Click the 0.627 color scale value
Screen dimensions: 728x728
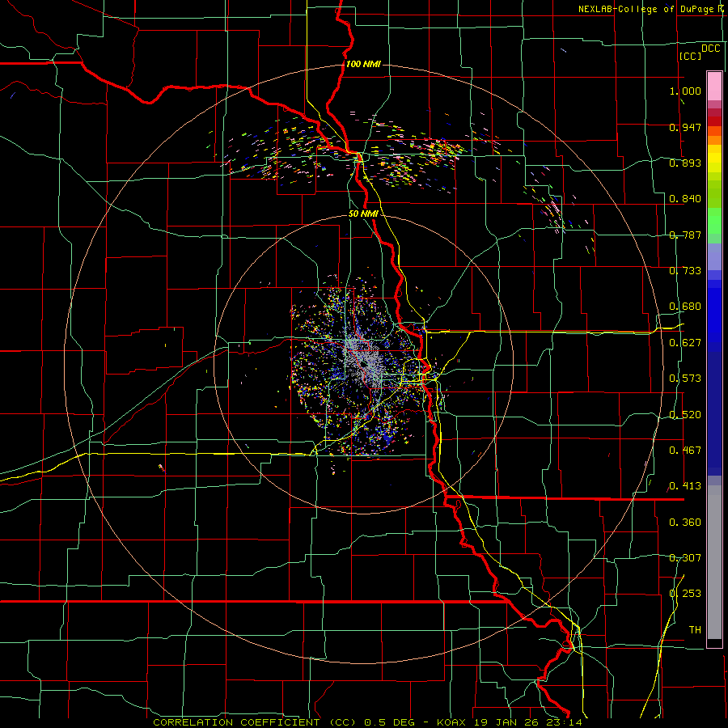coord(685,343)
